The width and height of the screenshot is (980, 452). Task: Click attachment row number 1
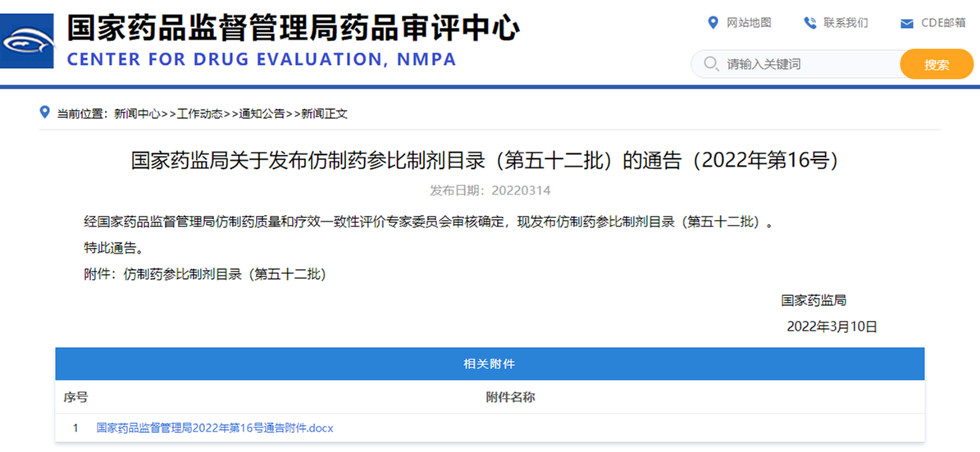pos(75,428)
